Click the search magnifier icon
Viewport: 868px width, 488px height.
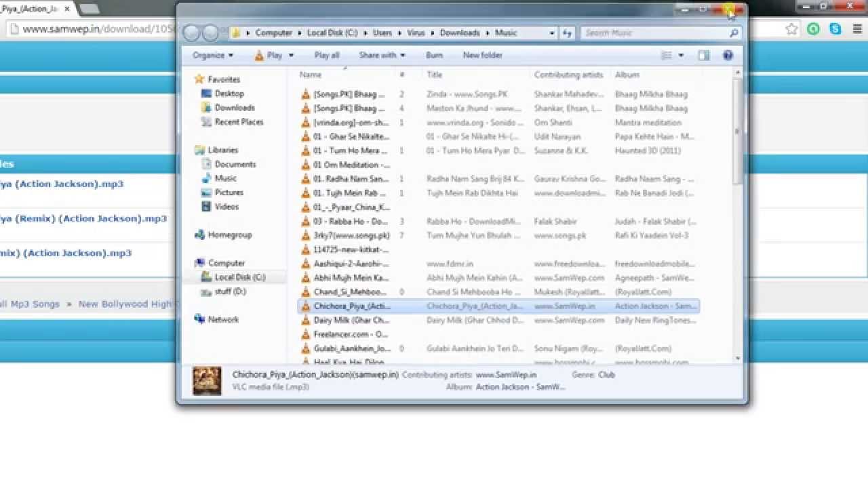[x=734, y=33]
